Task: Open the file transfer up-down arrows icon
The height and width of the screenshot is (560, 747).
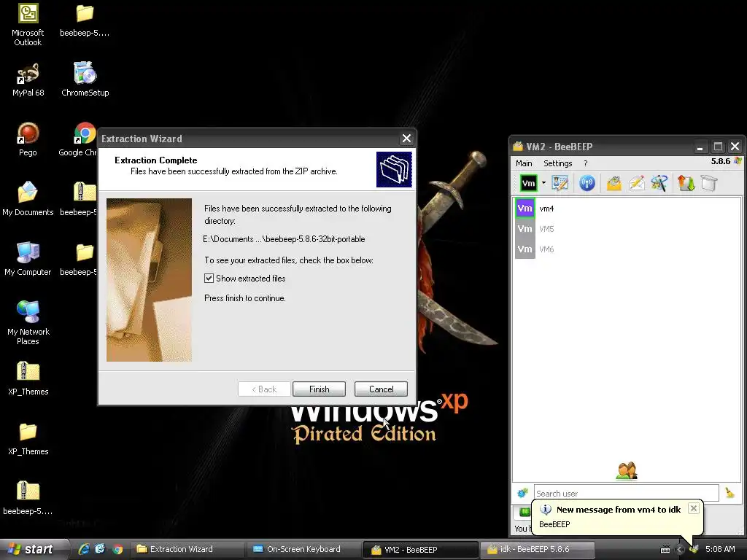Action: click(x=686, y=183)
